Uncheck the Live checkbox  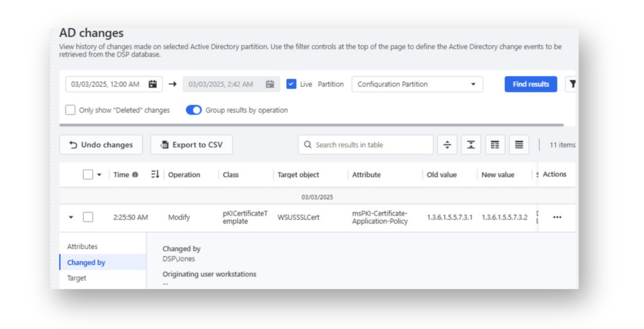click(291, 84)
